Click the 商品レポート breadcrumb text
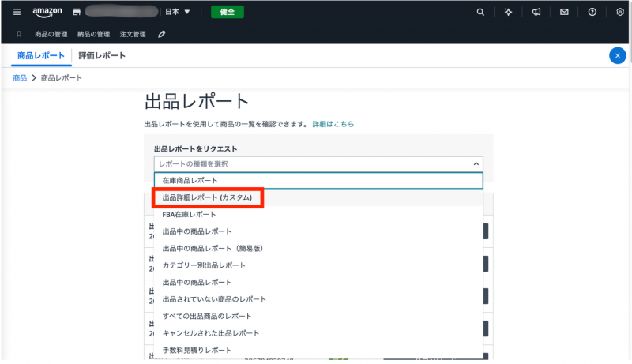The image size is (632, 364). click(x=62, y=77)
